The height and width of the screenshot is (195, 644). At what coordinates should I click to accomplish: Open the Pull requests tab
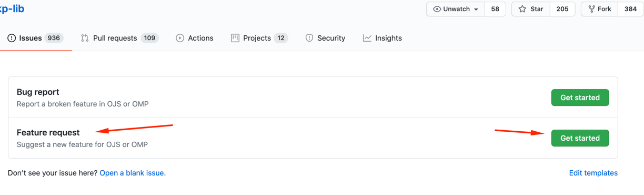(120, 38)
